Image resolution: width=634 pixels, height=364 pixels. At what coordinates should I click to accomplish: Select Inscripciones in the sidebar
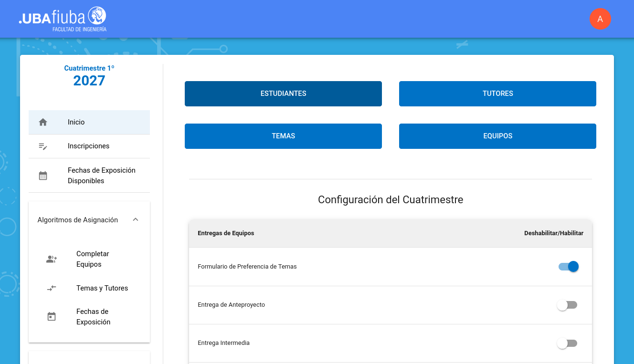tap(88, 146)
